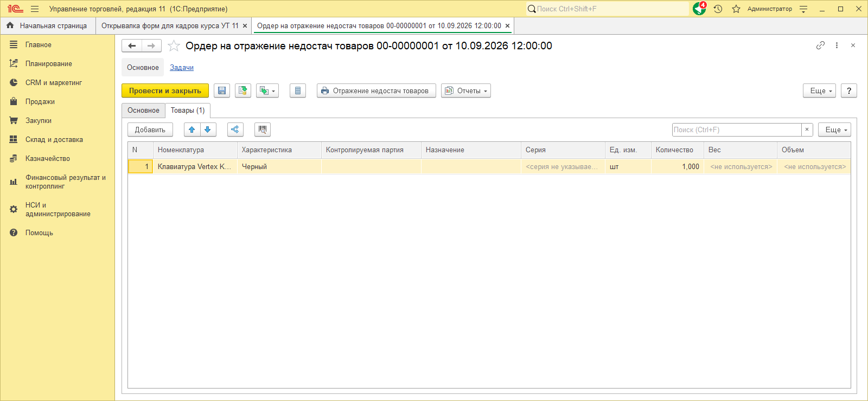The height and width of the screenshot is (401, 868).
Task: Get link to document with chain icon
Action: pos(820,46)
